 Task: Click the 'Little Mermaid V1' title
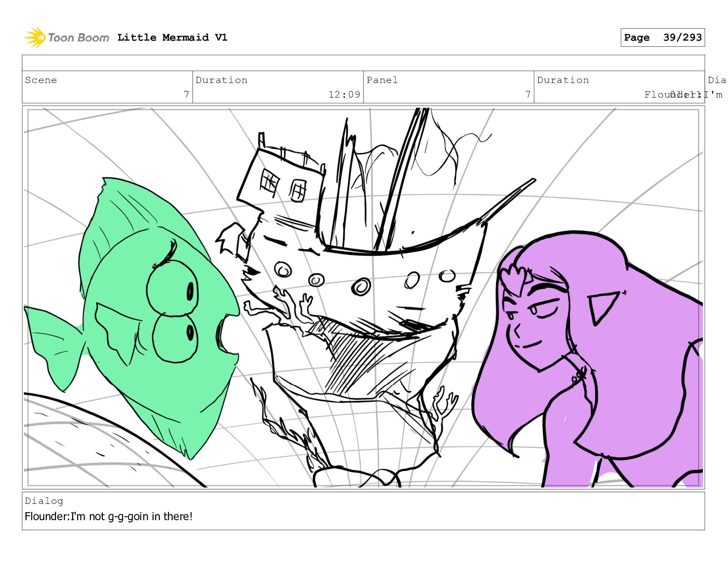[x=173, y=38]
